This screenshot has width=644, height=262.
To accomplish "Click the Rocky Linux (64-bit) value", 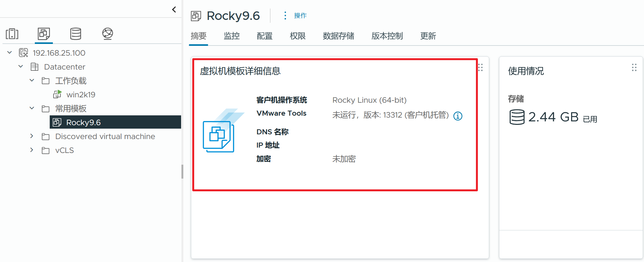I will (x=369, y=100).
